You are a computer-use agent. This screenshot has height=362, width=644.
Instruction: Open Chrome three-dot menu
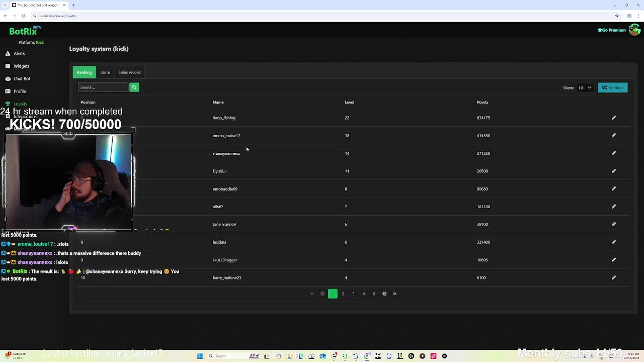click(x=638, y=16)
